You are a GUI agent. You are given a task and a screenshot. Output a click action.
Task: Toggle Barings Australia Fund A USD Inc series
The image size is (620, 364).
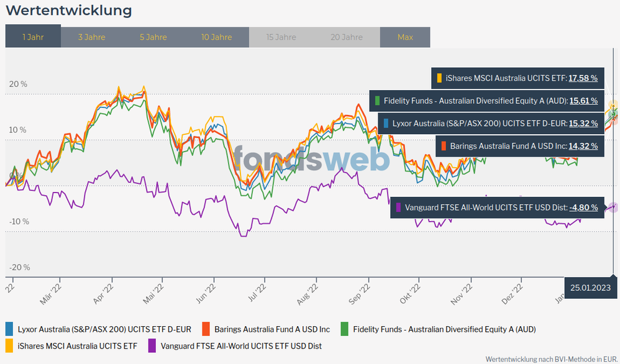point(272,329)
